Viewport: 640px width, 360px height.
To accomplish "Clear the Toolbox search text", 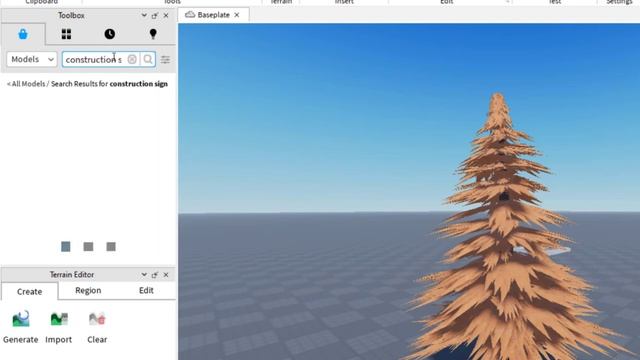I will click(x=132, y=59).
